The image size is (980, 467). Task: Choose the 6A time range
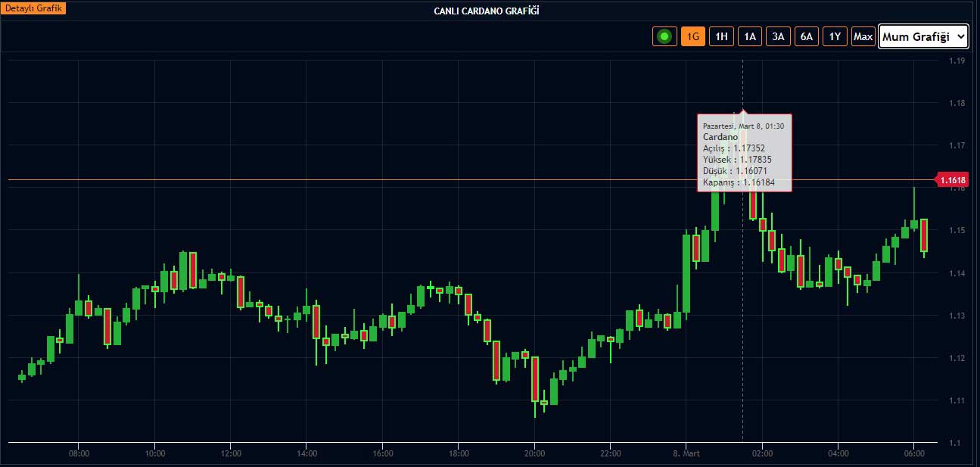(807, 36)
